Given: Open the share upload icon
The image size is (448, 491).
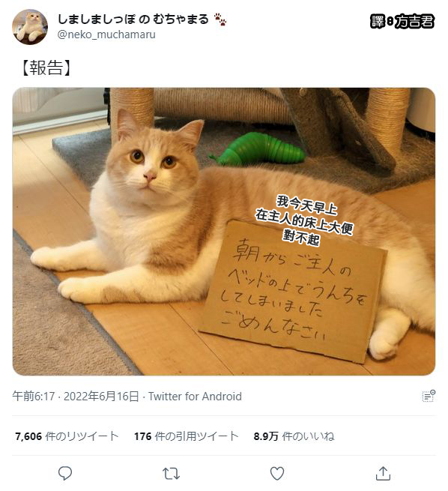Looking at the screenshot, I should pos(383,473).
